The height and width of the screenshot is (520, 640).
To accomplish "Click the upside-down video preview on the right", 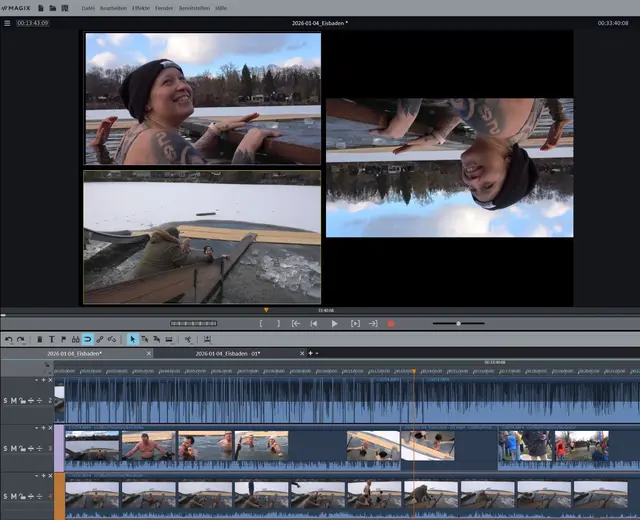I will coord(449,167).
